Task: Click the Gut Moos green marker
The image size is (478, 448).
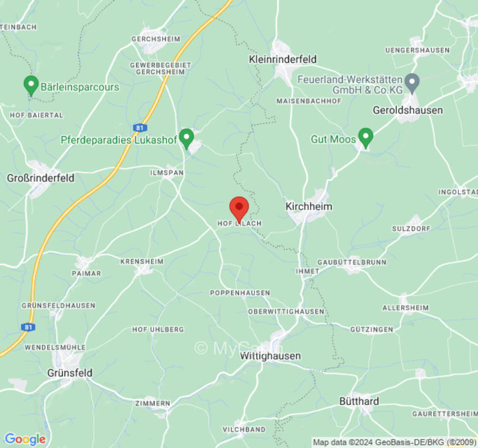Action: click(365, 138)
